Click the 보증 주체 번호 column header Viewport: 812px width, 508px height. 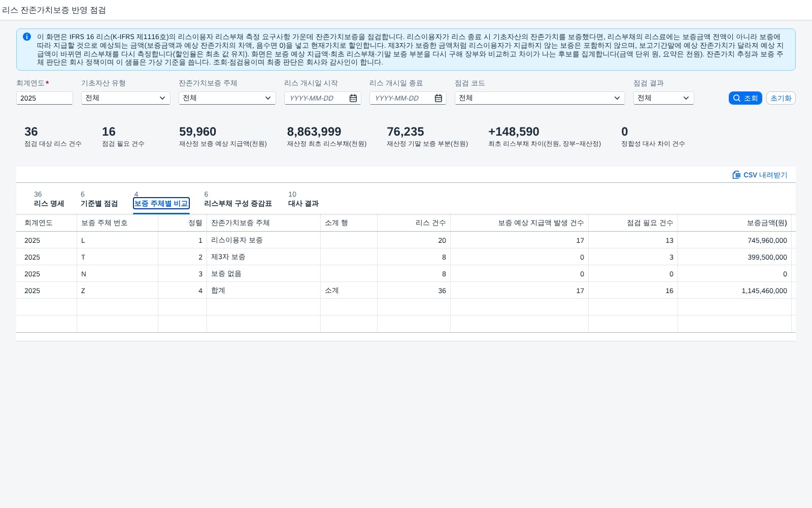coord(118,223)
